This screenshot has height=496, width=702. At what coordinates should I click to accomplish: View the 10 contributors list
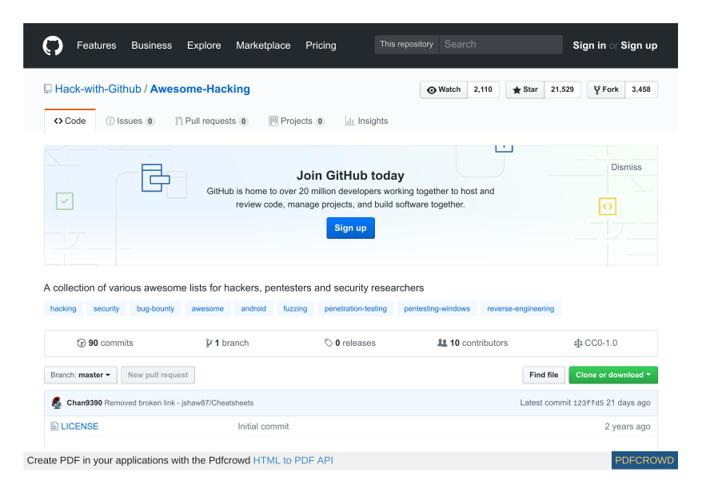point(472,343)
